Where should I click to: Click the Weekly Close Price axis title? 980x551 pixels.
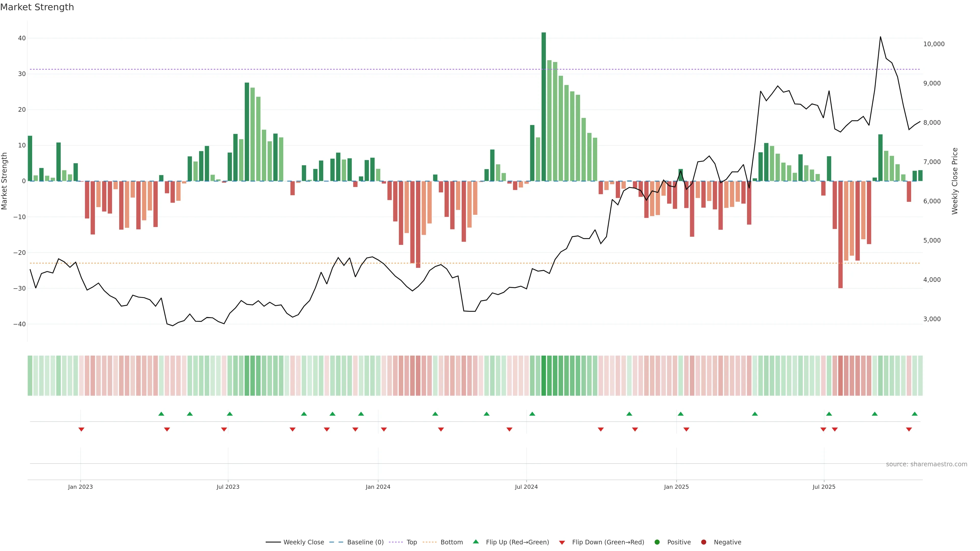pyautogui.click(x=954, y=181)
